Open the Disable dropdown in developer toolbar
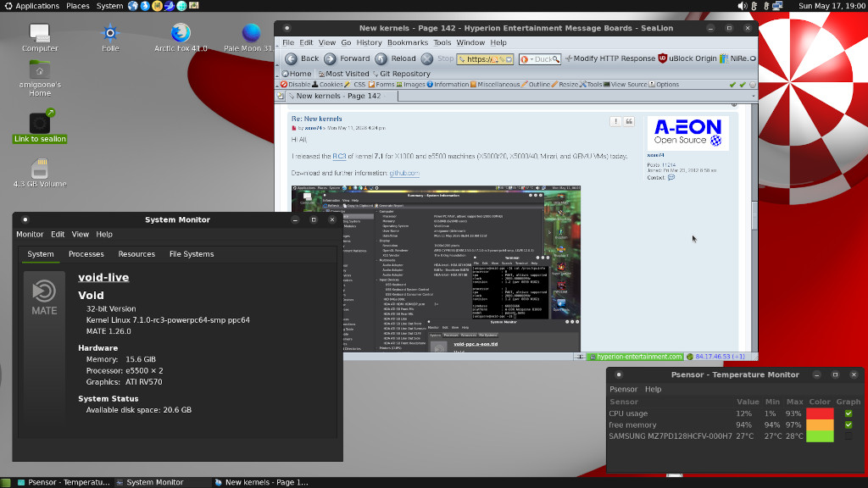This screenshot has height=488, width=868. 295,85
